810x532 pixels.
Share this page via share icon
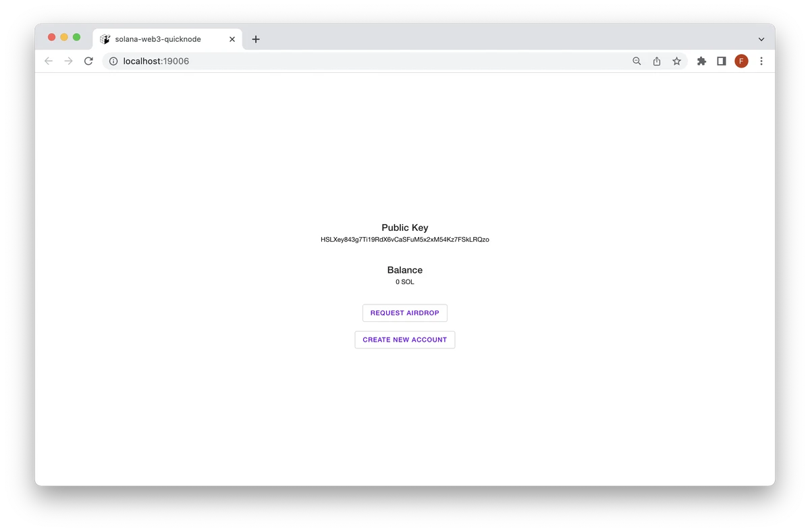[x=657, y=61]
